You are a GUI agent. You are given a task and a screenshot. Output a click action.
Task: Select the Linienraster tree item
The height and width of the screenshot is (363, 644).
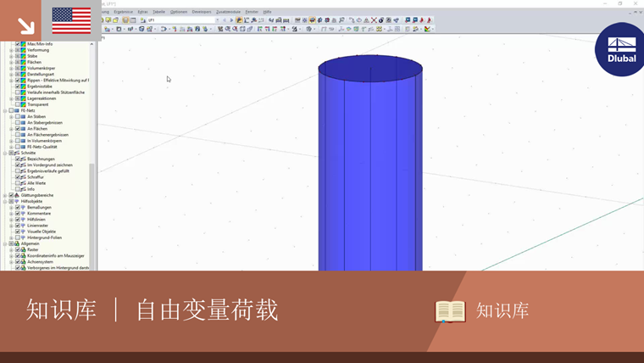pyautogui.click(x=37, y=226)
